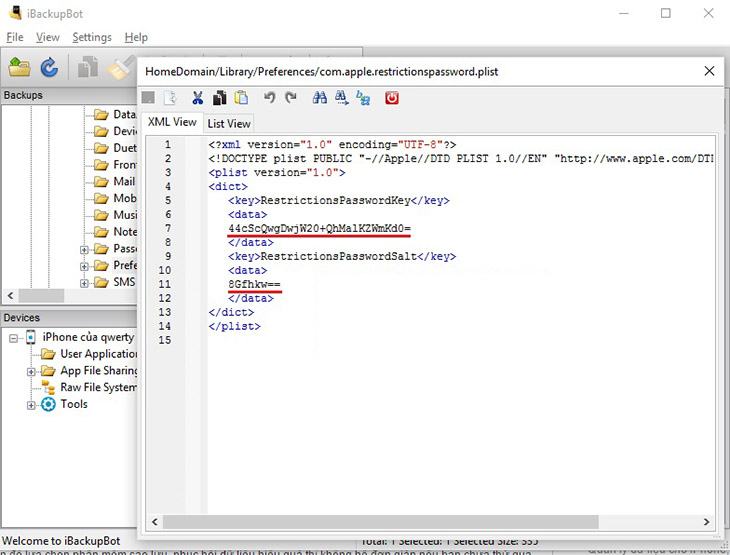Viewport: 730px width, 555px height.
Task: Open the File menu
Action: [15, 37]
